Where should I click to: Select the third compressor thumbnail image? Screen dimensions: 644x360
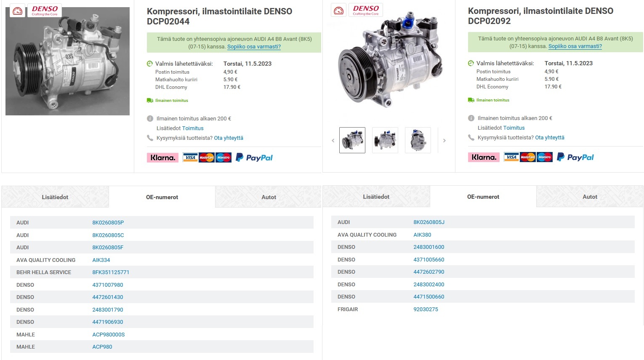418,140
